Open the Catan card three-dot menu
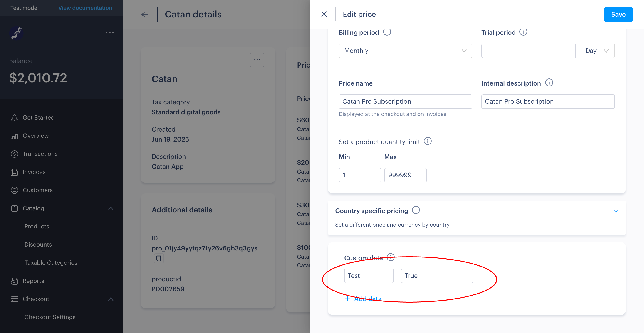 click(257, 60)
